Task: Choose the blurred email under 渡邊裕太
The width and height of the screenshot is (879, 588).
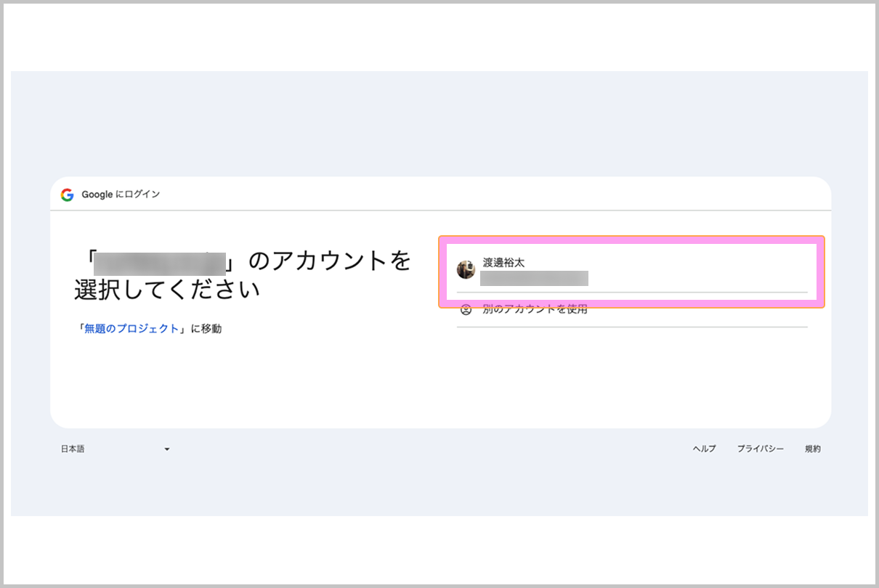Action: coord(535,278)
